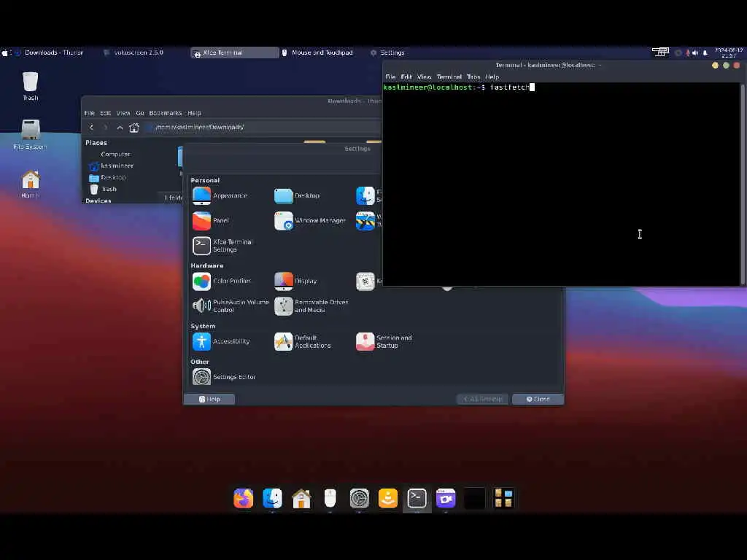The height and width of the screenshot is (560, 747).
Task: Open network icon in top panel
Action: 660,52
